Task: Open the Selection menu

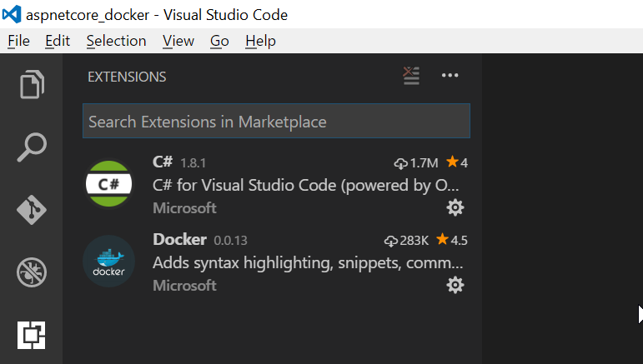Action: [x=116, y=41]
